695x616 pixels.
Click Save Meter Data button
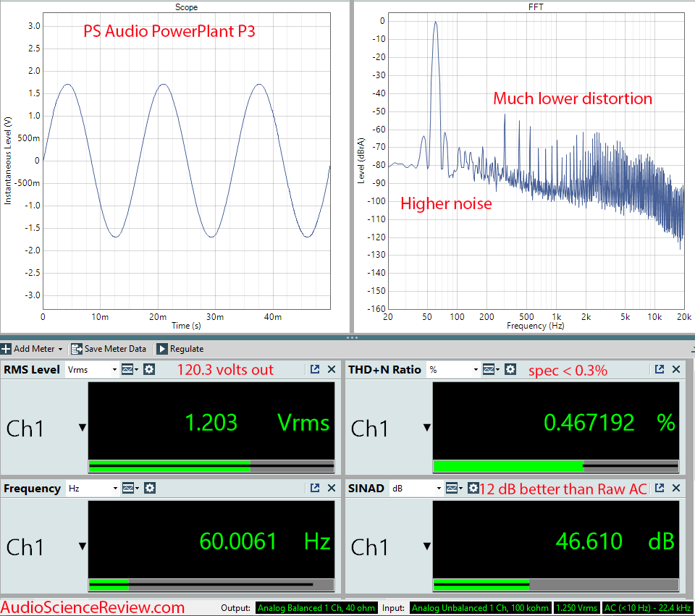(x=109, y=349)
